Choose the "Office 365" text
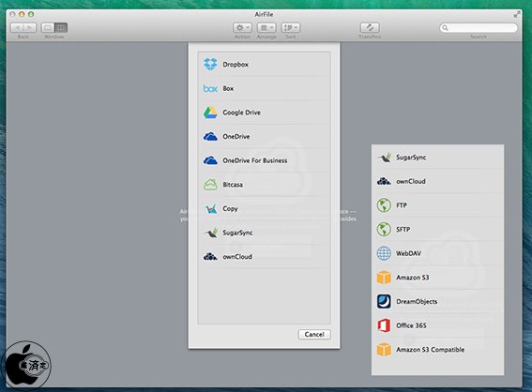 411,325
